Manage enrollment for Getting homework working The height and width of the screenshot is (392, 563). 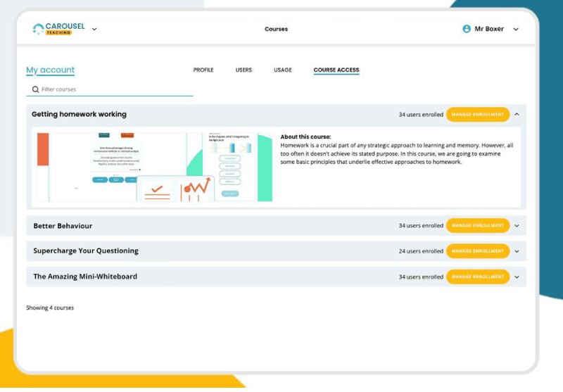tap(478, 115)
